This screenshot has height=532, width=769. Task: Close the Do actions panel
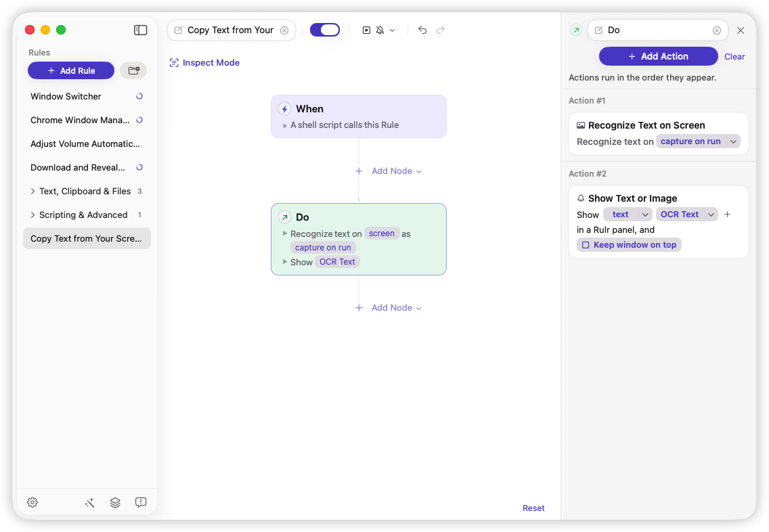point(741,30)
